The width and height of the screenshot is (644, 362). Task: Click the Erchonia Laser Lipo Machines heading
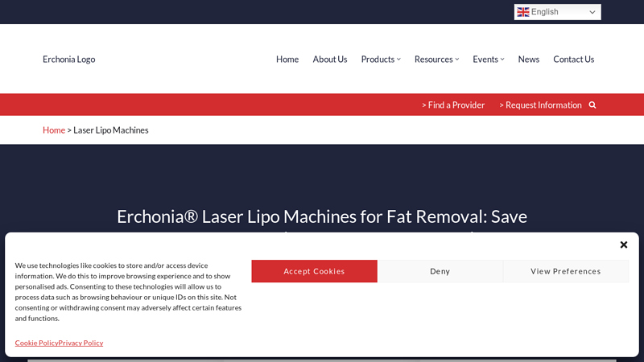tap(322, 216)
